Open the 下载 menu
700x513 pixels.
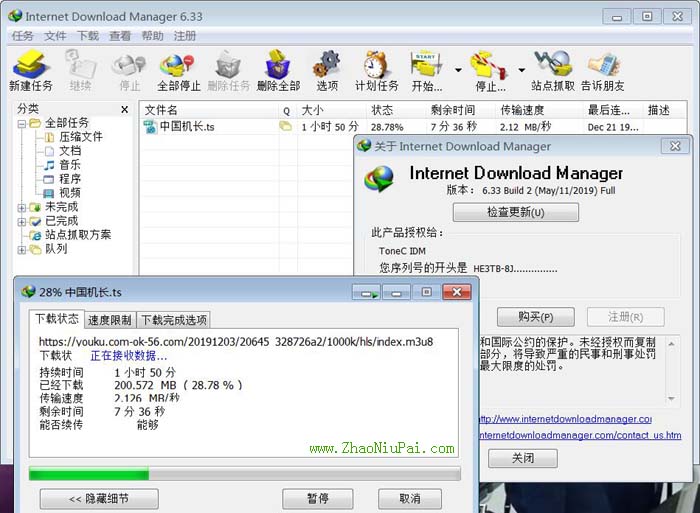click(x=88, y=36)
